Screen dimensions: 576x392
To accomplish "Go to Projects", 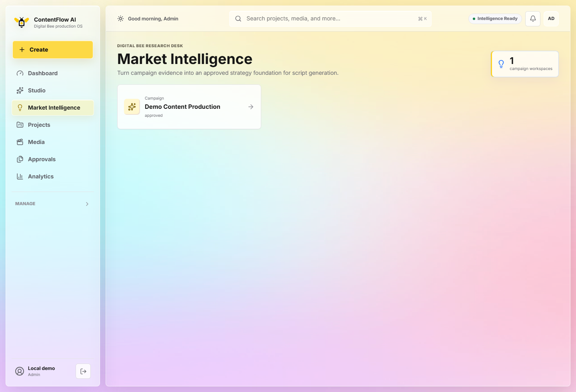I will click(x=53, y=125).
